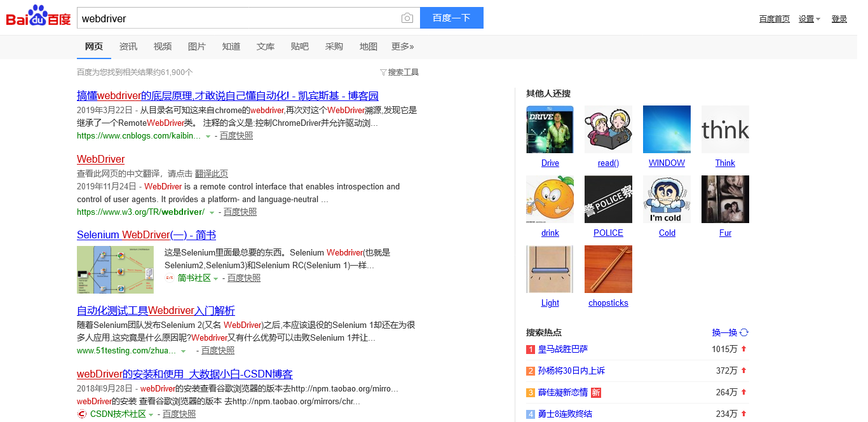
Task: Open the Think logo thumbnail
Action: [x=725, y=130]
